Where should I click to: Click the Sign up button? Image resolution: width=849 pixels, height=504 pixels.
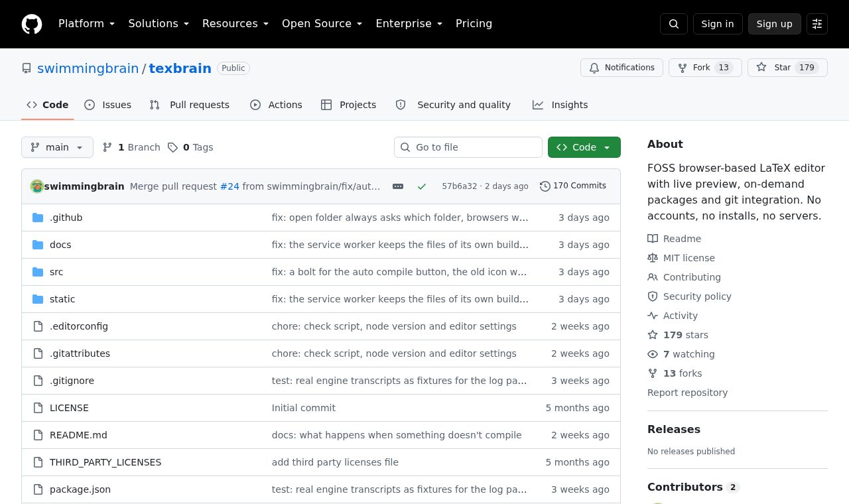pyautogui.click(x=775, y=24)
